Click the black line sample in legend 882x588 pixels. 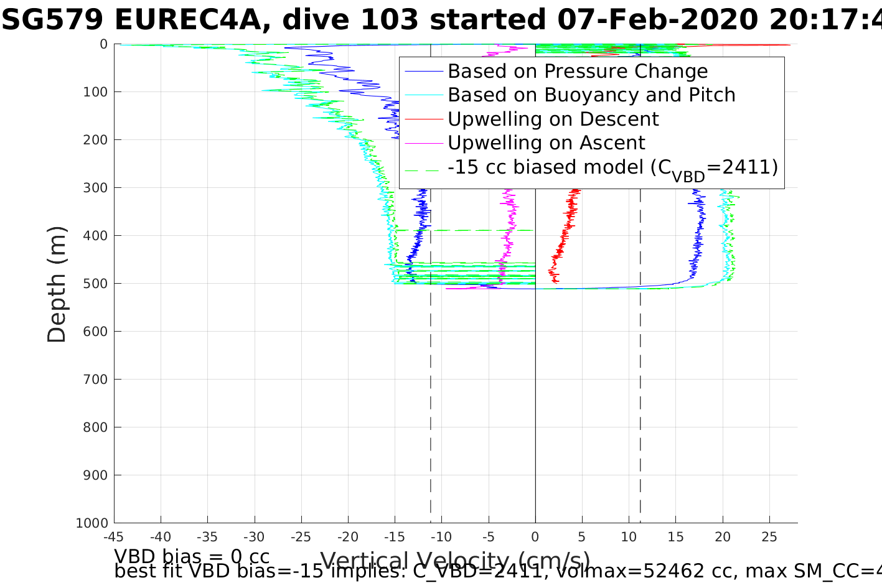click(x=424, y=119)
